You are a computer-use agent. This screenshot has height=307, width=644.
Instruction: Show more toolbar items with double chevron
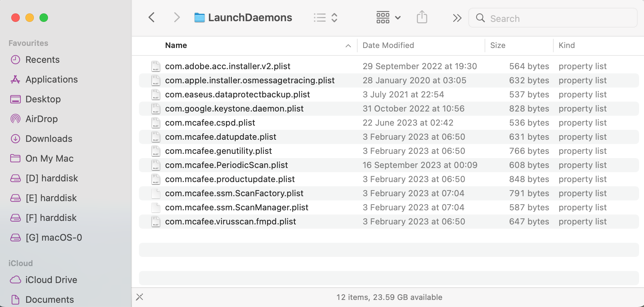click(x=457, y=18)
